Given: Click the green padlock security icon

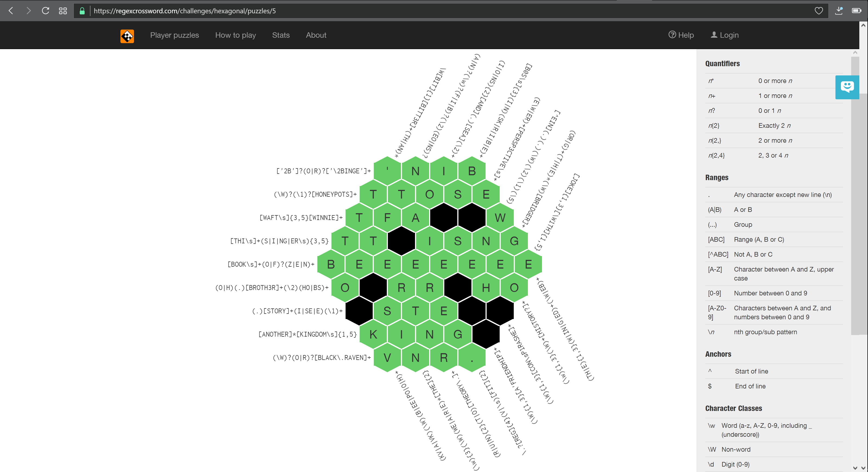Looking at the screenshot, I should point(82,11).
